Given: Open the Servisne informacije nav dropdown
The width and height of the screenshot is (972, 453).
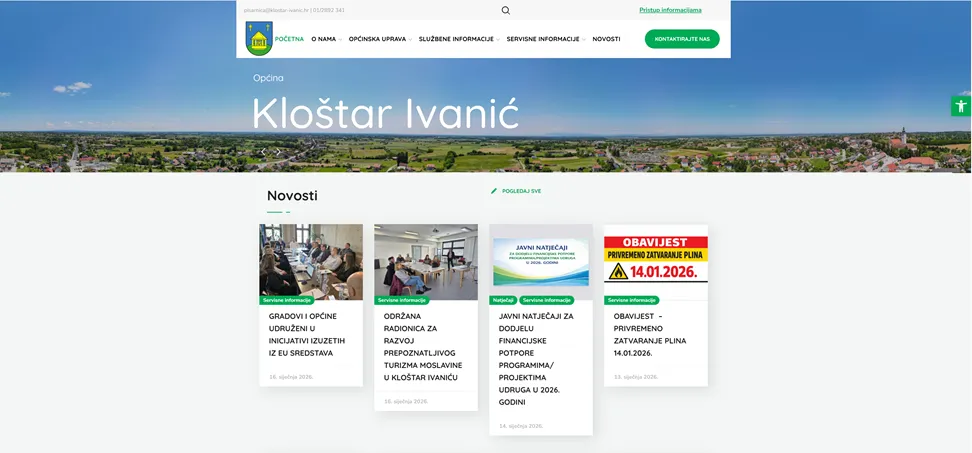Looking at the screenshot, I should point(545,39).
